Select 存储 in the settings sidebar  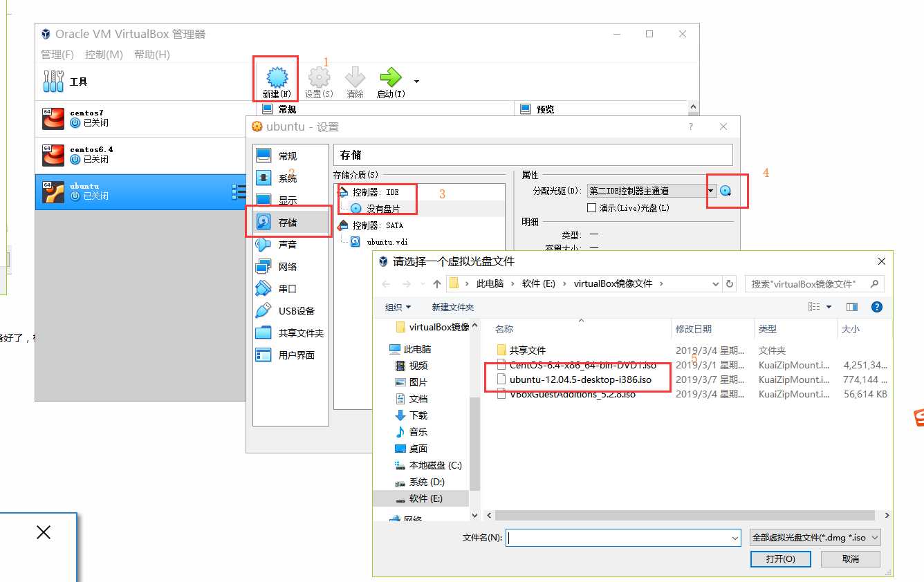290,222
